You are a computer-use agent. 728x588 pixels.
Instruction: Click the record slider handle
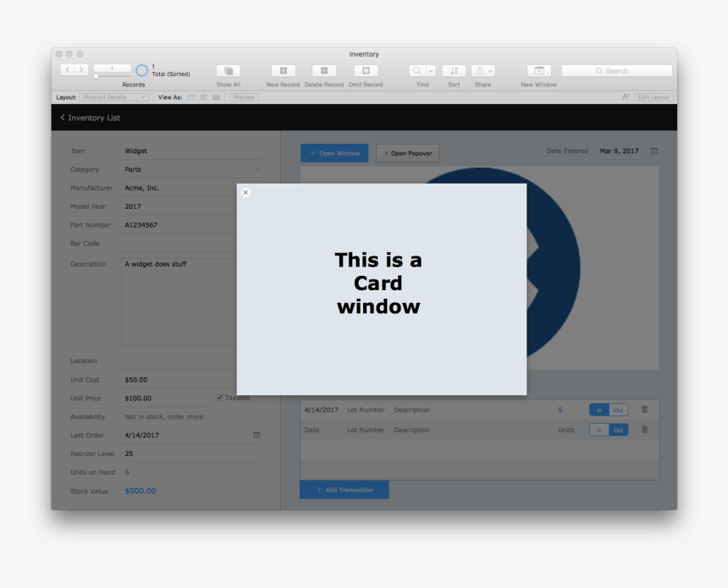[97, 77]
